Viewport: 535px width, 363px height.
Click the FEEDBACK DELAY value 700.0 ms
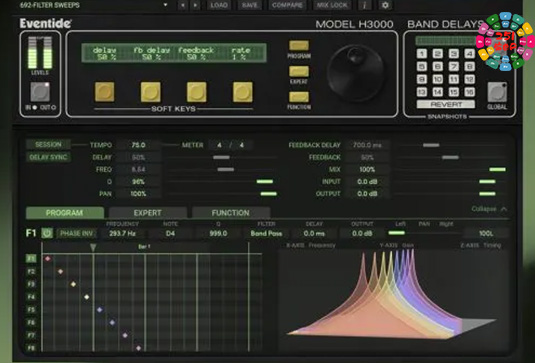click(367, 145)
